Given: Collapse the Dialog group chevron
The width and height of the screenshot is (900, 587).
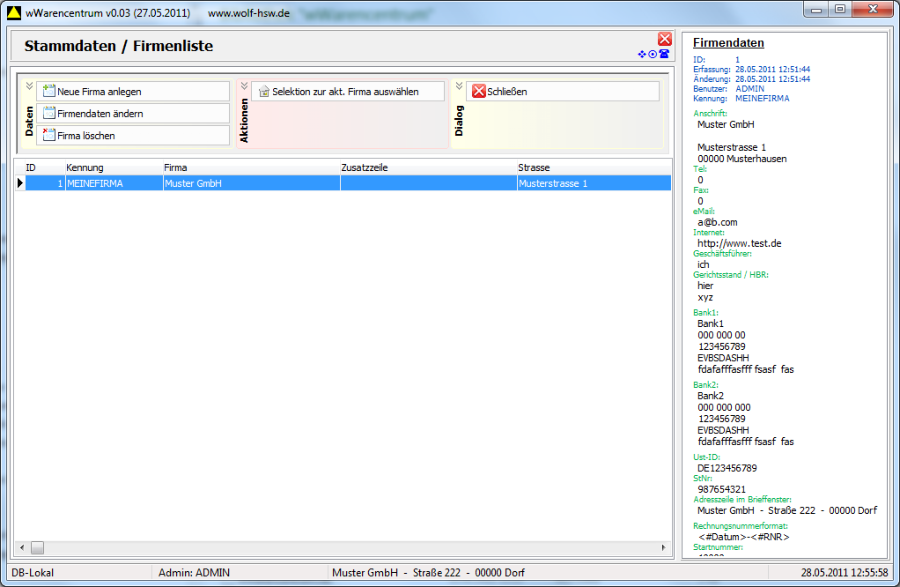Looking at the screenshot, I should point(459,86).
